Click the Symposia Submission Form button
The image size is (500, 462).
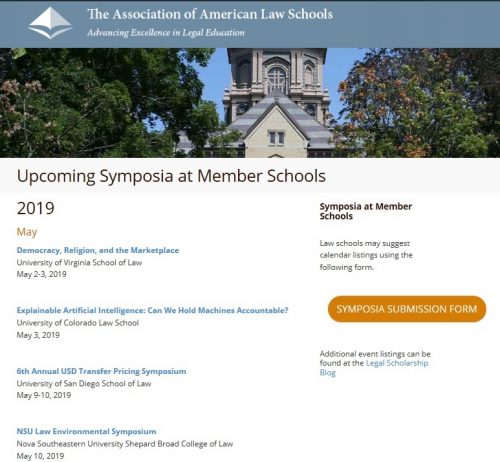point(407,309)
